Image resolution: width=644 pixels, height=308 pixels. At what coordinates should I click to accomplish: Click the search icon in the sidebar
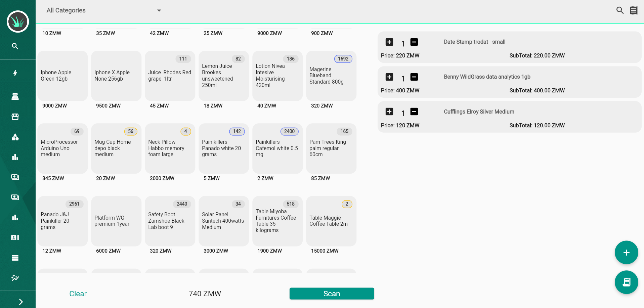pyautogui.click(x=15, y=46)
